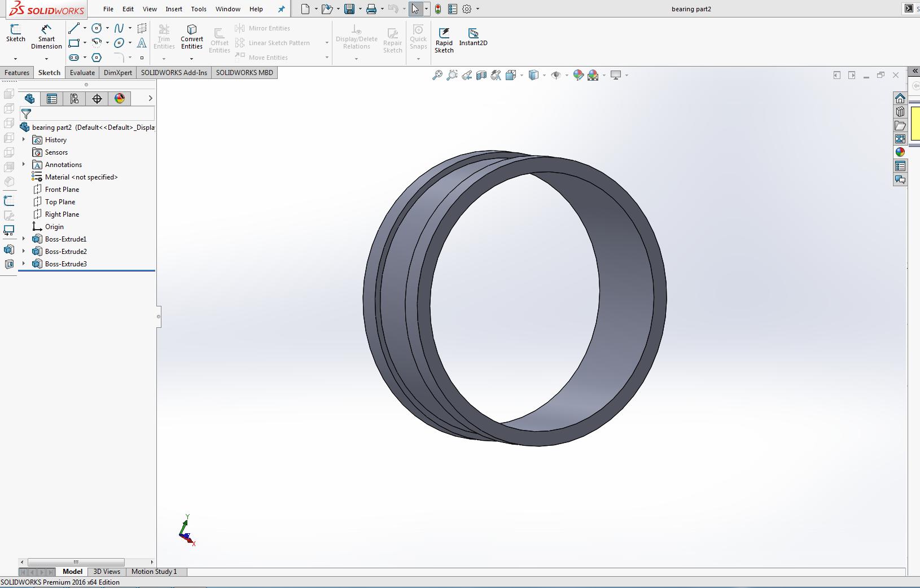Click the Convert Entities tool
Screen dimensions: 920x588
(x=192, y=37)
